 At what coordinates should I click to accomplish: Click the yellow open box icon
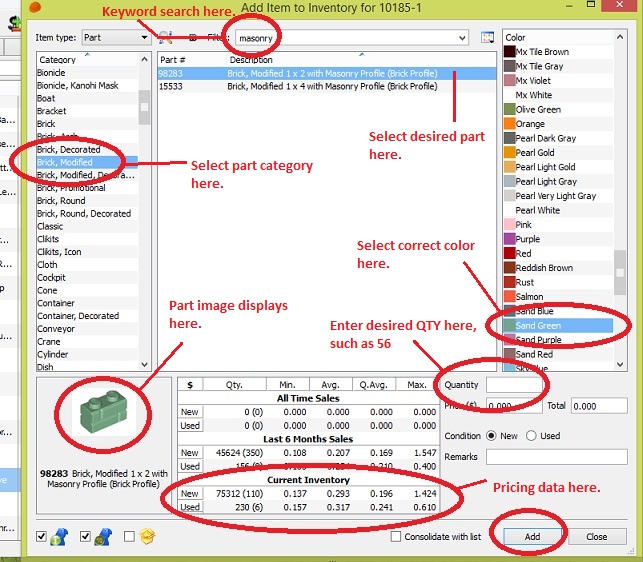[x=147, y=536]
